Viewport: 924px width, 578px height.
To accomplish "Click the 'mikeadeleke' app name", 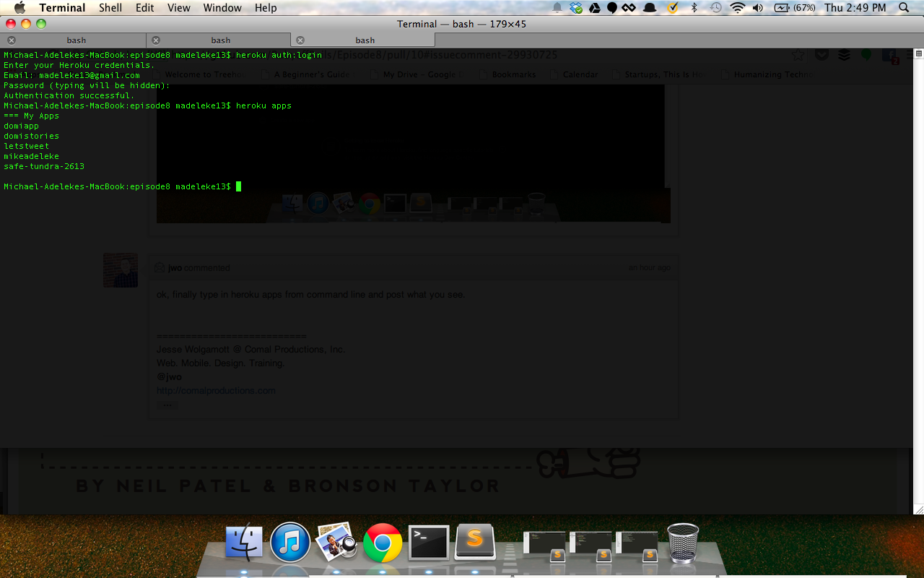I will tap(31, 156).
